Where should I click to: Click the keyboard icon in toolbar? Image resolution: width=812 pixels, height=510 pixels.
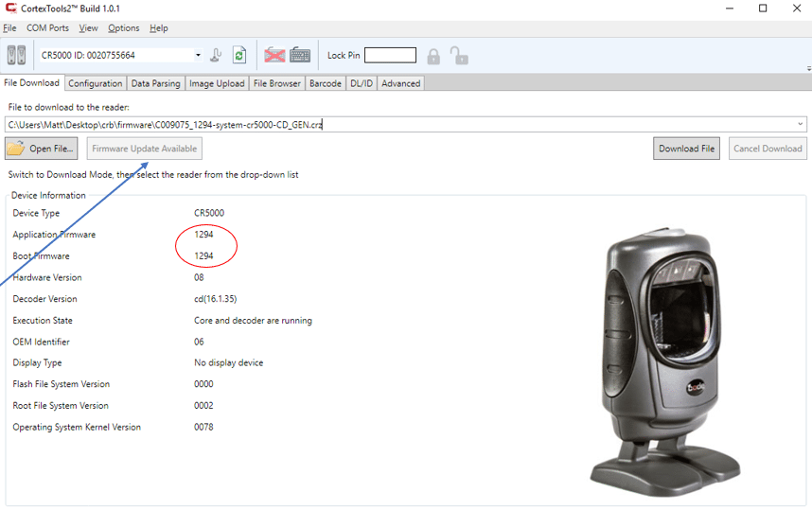[x=300, y=55]
